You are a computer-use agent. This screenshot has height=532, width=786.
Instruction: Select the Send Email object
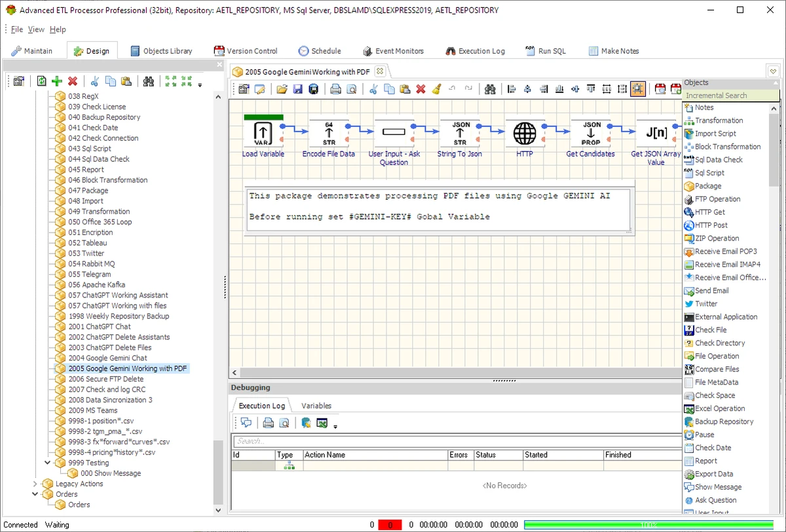(711, 291)
